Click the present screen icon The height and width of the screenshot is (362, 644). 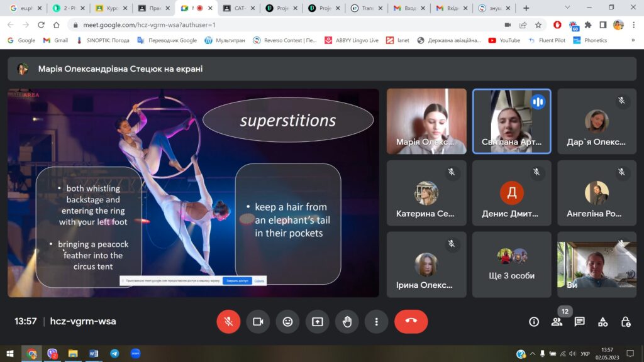[317, 321]
